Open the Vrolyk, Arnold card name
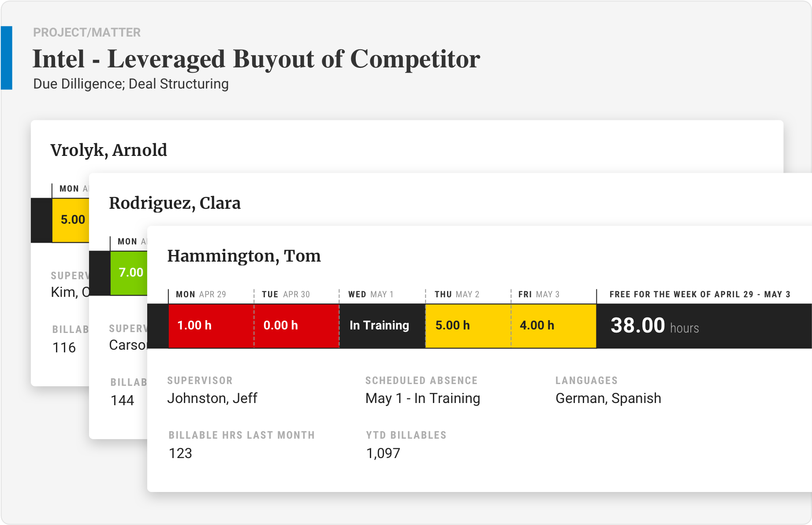 click(108, 150)
